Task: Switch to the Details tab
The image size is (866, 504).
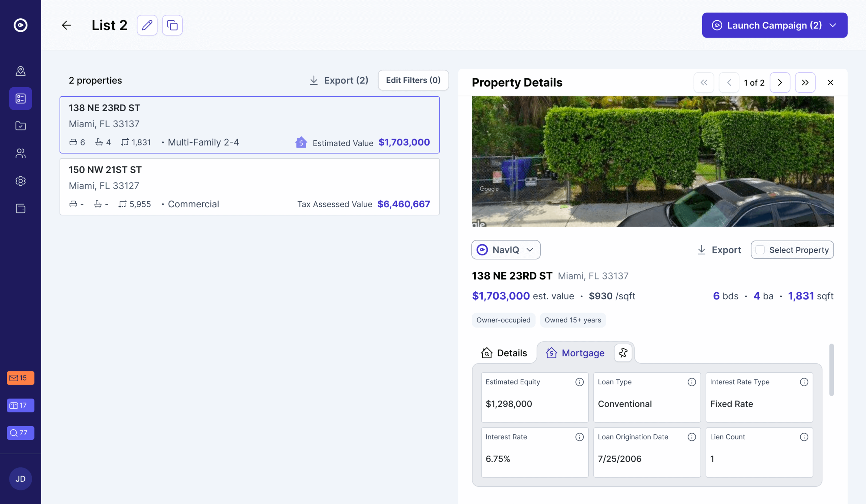Action: point(504,353)
